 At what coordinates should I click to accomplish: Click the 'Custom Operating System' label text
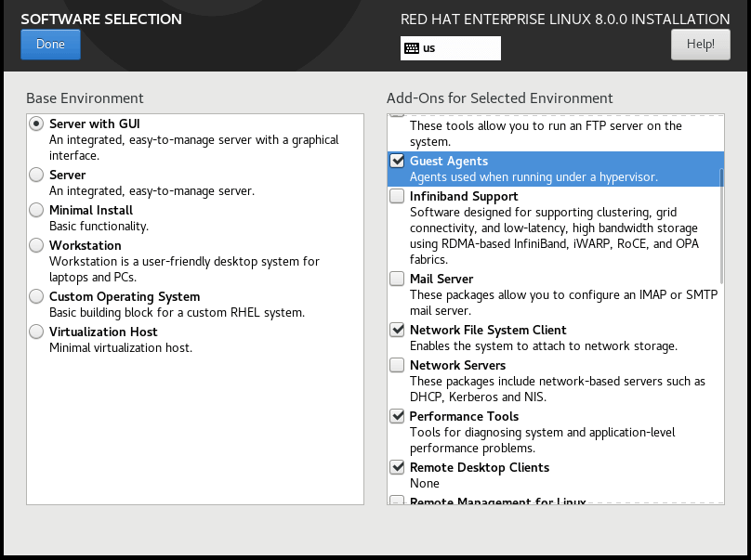125,297
